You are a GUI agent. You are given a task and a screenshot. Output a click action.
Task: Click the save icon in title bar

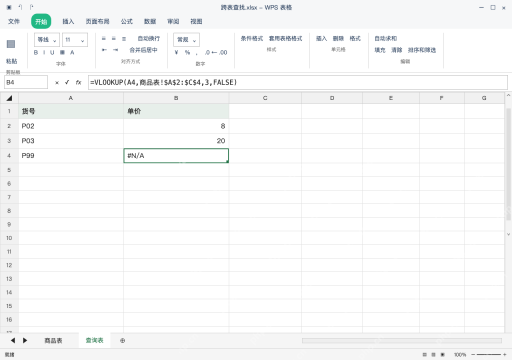[x=9, y=7]
